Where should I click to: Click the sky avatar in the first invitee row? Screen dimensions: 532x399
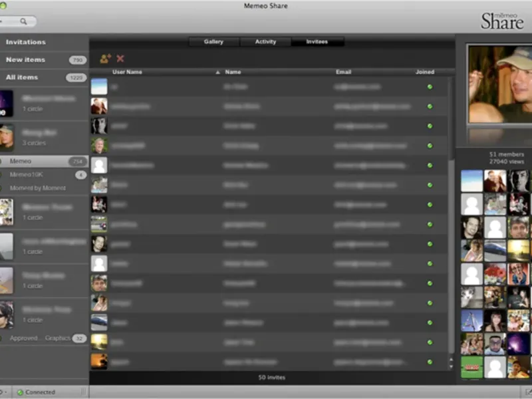coord(99,86)
